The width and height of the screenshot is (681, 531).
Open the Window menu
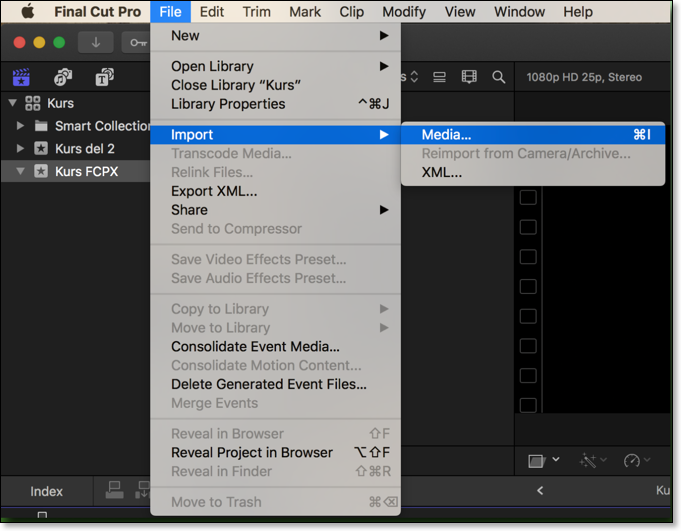[519, 12]
